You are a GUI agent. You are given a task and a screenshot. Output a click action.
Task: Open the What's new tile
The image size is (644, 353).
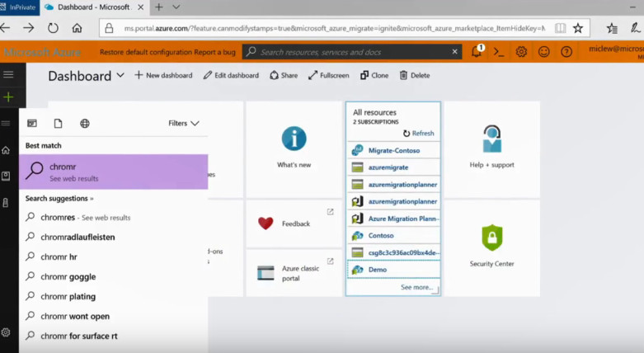pos(294,149)
